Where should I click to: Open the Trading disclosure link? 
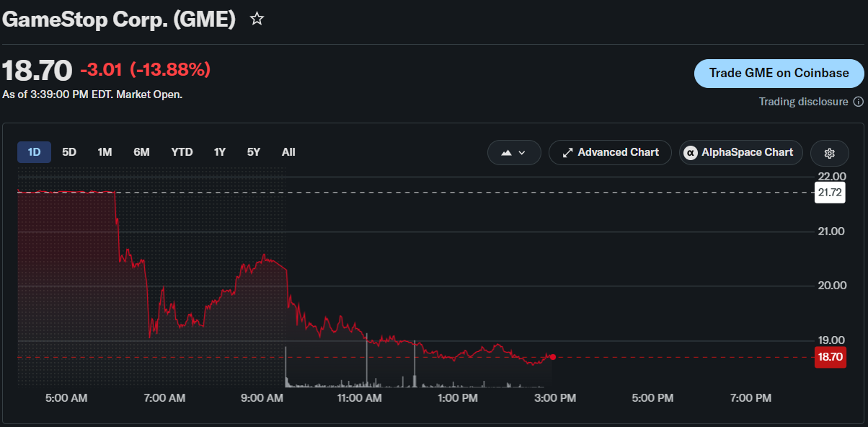[x=803, y=102]
